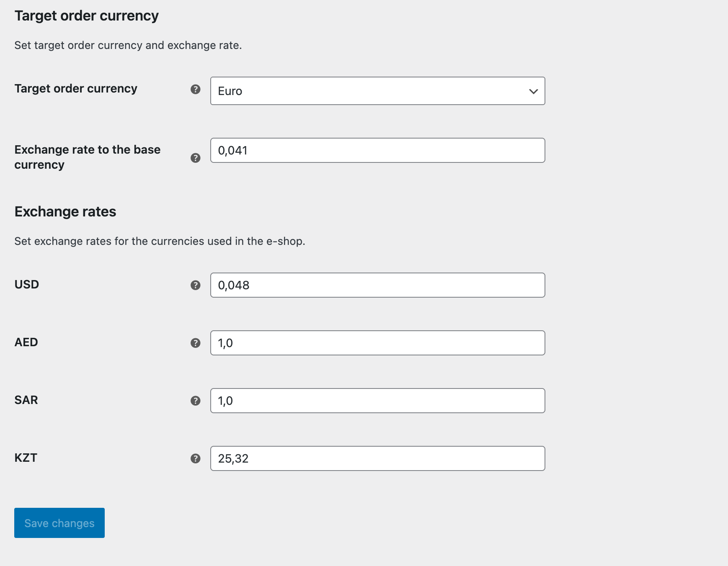Click the AED exchange rate input
Viewport: 728px width, 566px height.
pyautogui.click(x=377, y=343)
